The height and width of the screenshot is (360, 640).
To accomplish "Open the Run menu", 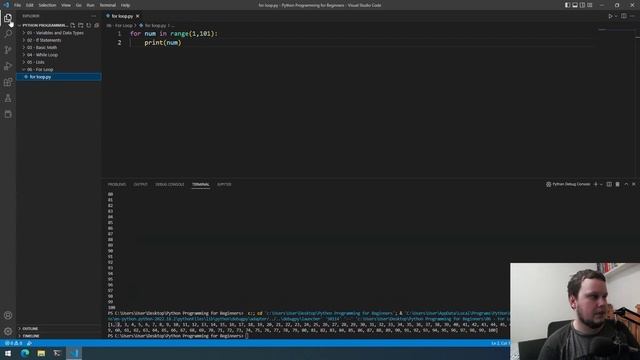I will pyautogui.click(x=91, y=5).
